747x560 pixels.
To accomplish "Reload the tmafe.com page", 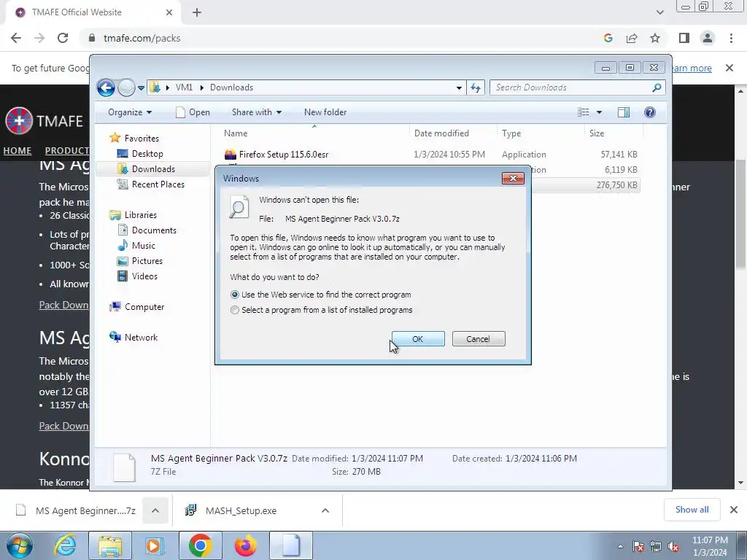I will [x=63, y=38].
